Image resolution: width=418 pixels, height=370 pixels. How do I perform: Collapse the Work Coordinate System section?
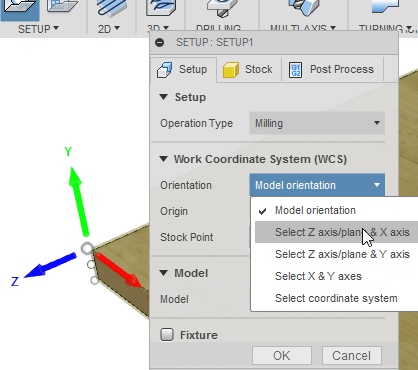pyautogui.click(x=163, y=159)
